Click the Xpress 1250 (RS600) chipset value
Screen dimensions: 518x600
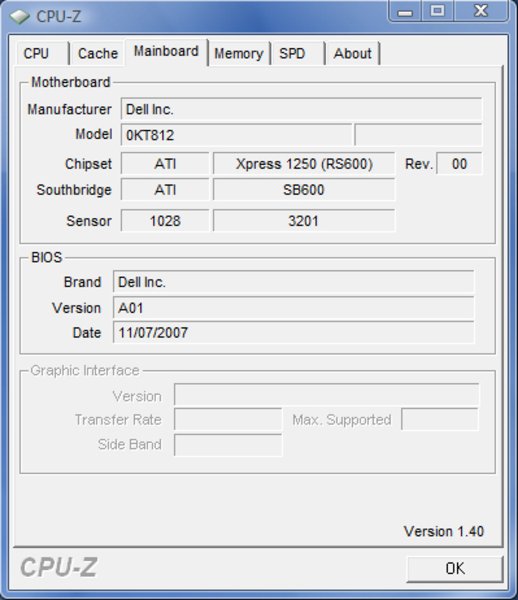304,164
